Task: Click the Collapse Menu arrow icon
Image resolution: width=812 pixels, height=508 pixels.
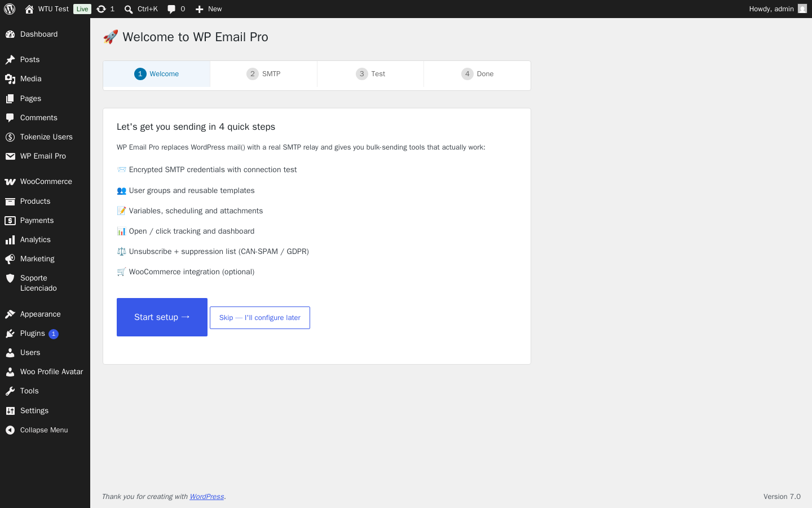Action: pos(10,430)
